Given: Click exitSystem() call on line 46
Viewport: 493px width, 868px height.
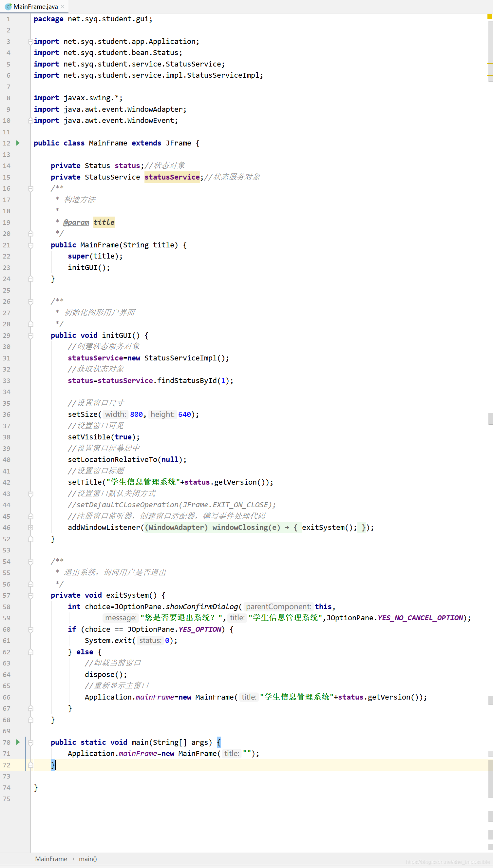Looking at the screenshot, I should pyautogui.click(x=329, y=527).
